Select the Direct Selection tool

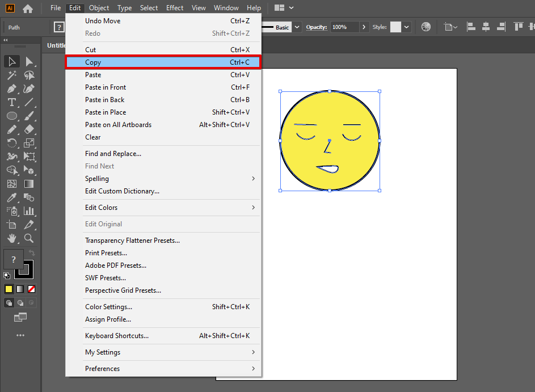click(x=30, y=61)
